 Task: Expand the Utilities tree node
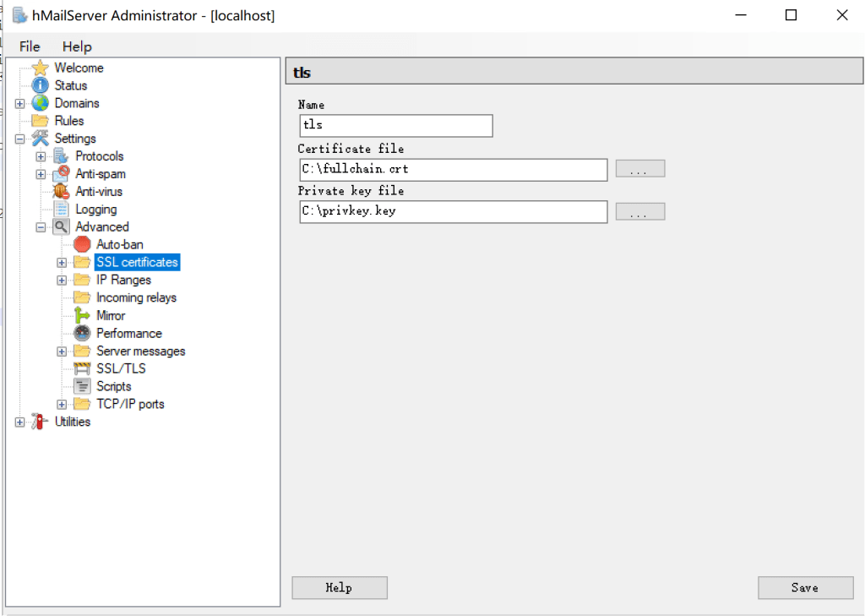click(x=19, y=422)
